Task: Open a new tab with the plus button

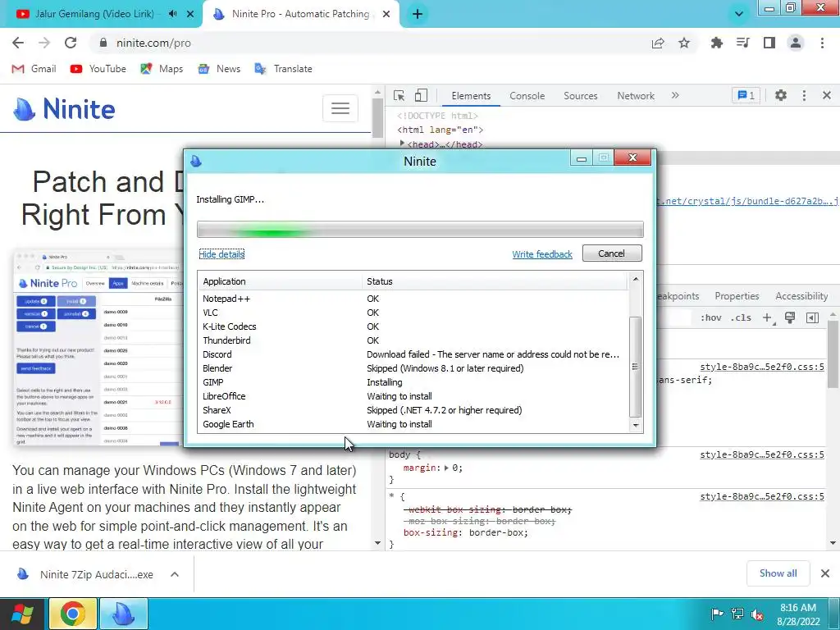Action: pyautogui.click(x=418, y=15)
